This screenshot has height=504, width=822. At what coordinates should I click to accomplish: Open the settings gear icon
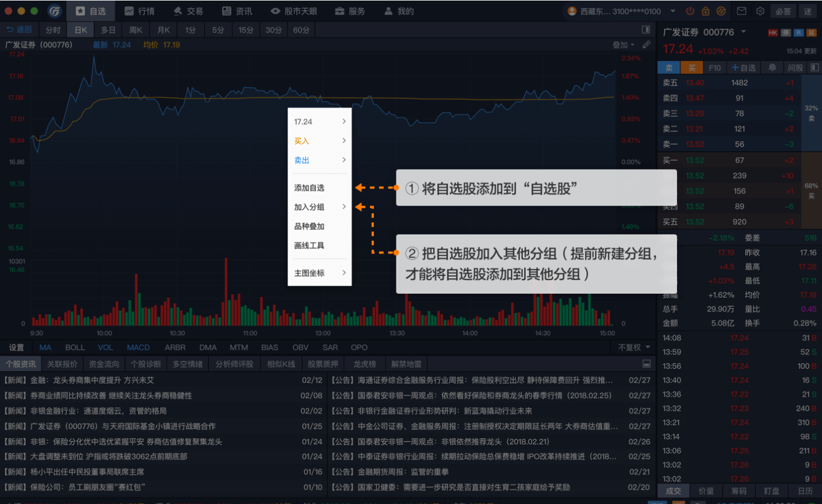760,11
